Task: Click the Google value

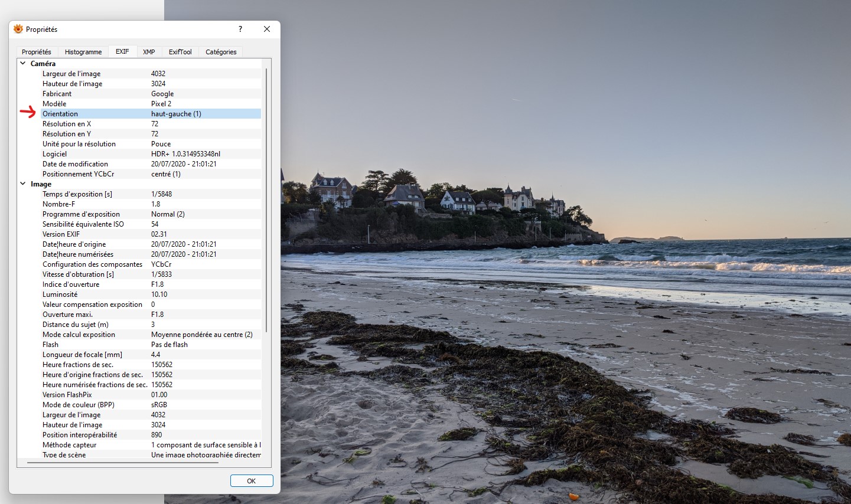Action: click(162, 94)
